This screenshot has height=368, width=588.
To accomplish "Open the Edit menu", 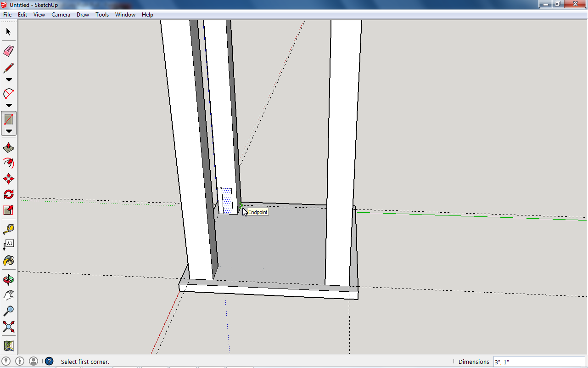I will point(22,15).
